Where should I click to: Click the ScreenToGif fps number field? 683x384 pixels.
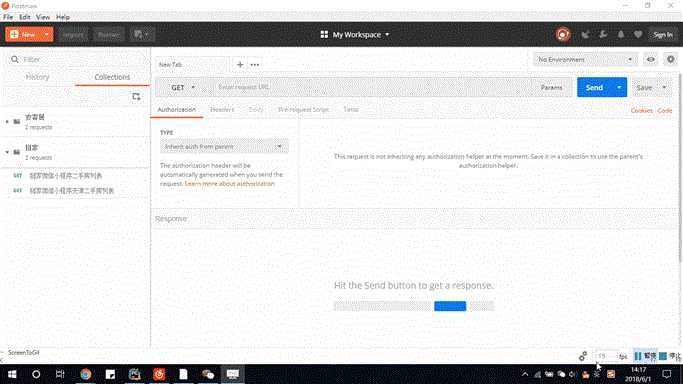(x=606, y=356)
